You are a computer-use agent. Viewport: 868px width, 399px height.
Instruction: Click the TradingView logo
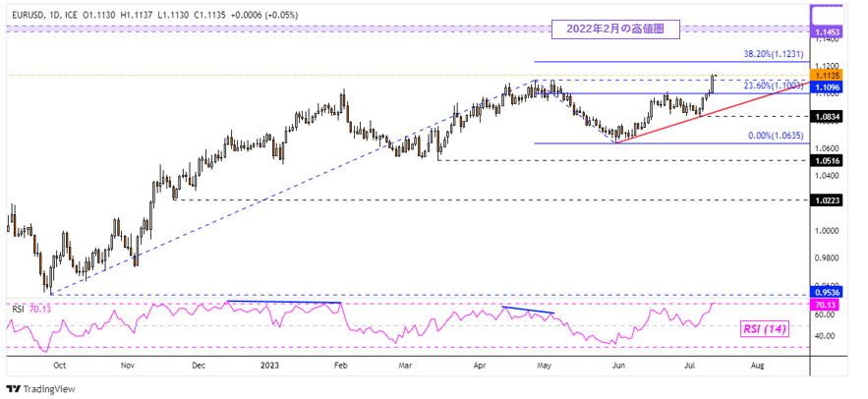[x=40, y=389]
